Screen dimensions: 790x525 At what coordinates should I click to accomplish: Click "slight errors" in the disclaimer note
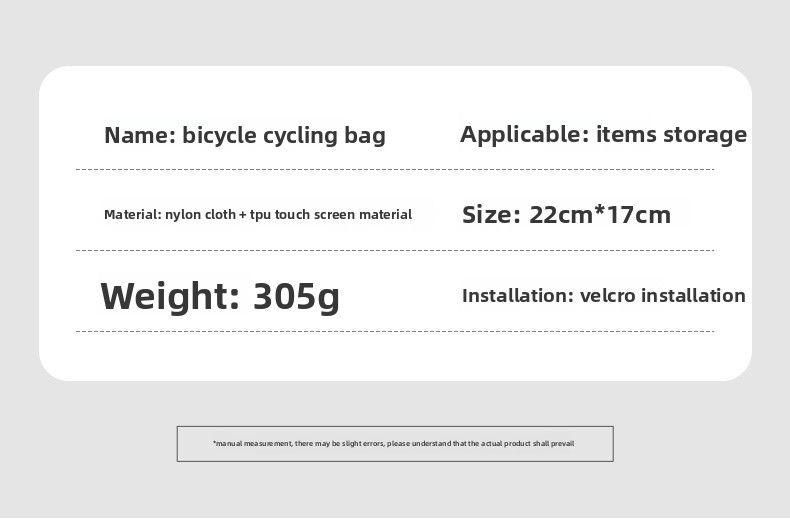tap(362, 443)
